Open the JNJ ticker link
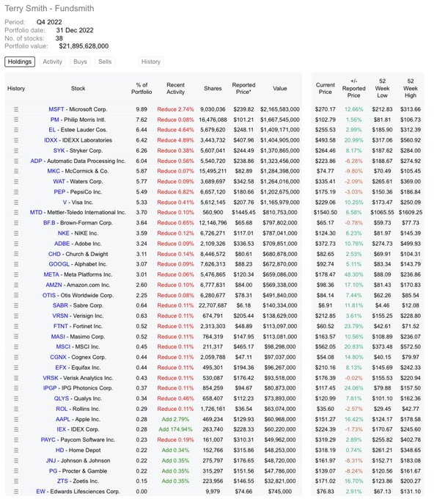The image size is (448, 499). coord(51,461)
